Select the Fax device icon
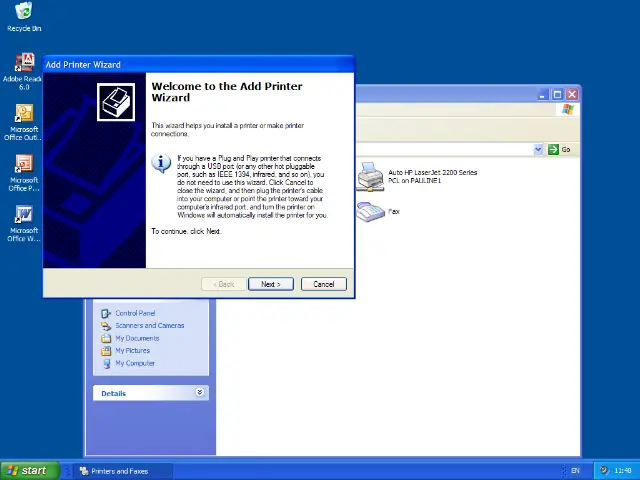Viewport: 640px width, 480px height. [x=370, y=212]
